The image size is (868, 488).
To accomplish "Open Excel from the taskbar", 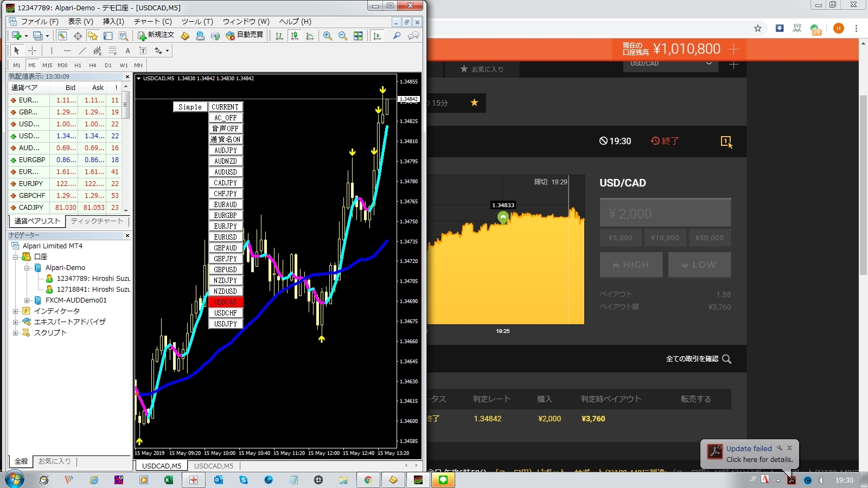I will pyautogui.click(x=168, y=480).
